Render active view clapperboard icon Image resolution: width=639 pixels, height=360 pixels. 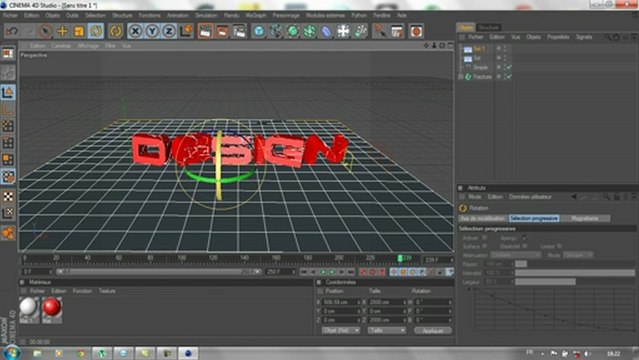[205, 31]
